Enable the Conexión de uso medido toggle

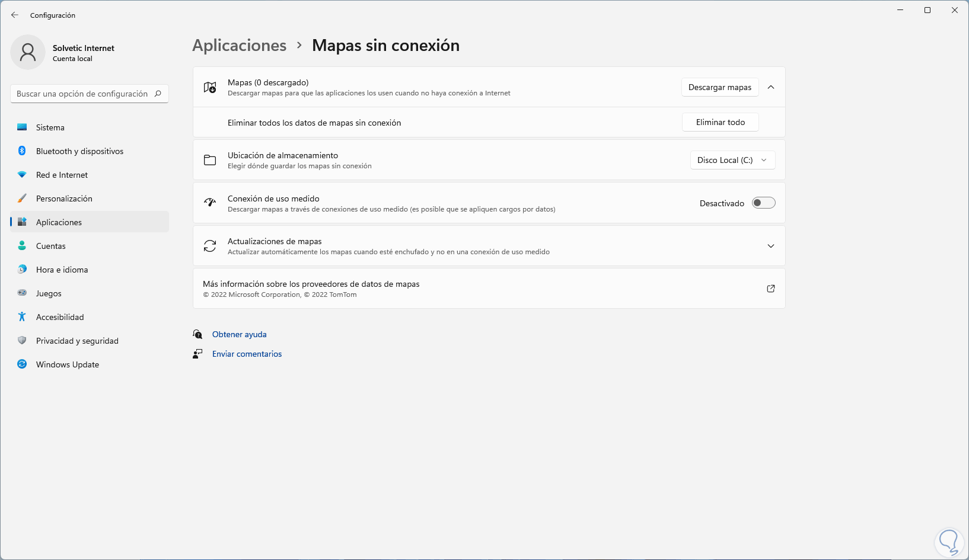pos(763,203)
